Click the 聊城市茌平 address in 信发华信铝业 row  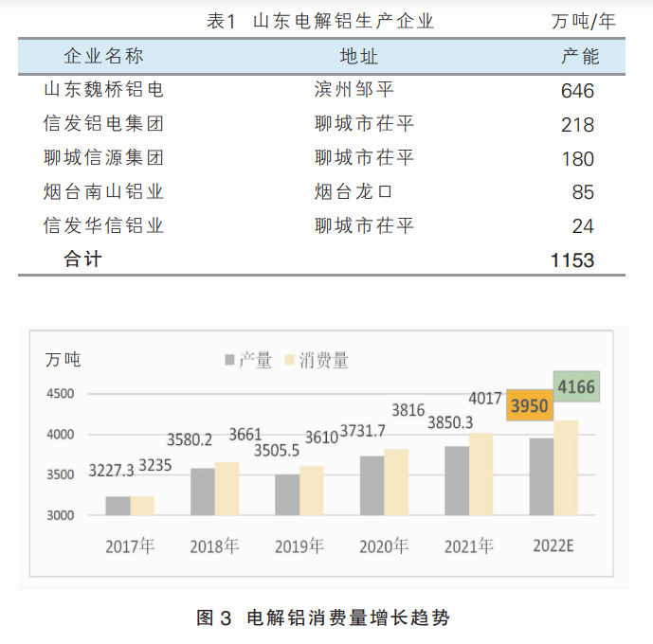(x=364, y=225)
